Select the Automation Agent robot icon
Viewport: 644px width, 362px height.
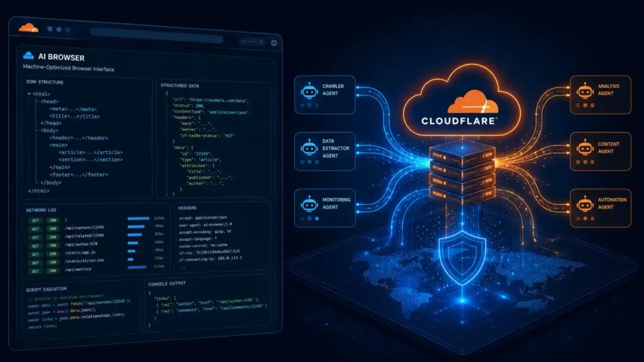(585, 204)
